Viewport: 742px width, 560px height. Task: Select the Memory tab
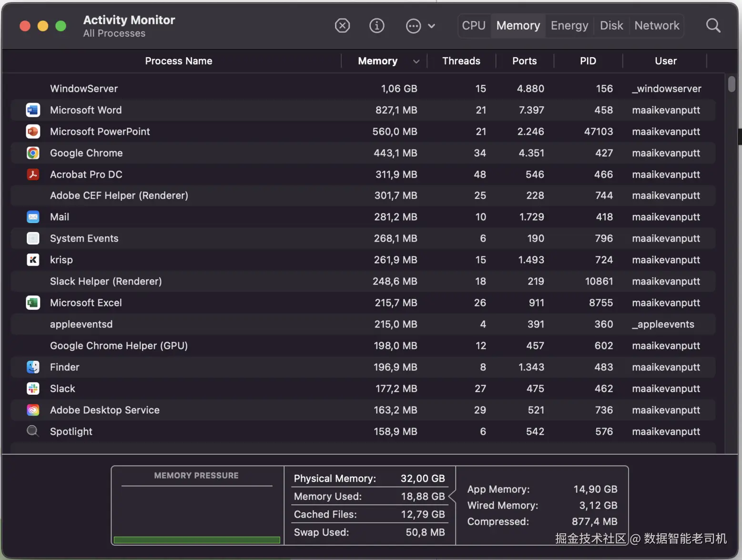point(518,26)
